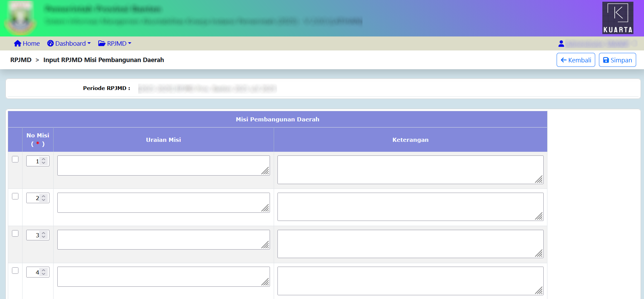Click the RPJMD breadcrumb link
This screenshot has height=299, width=644.
21,60
